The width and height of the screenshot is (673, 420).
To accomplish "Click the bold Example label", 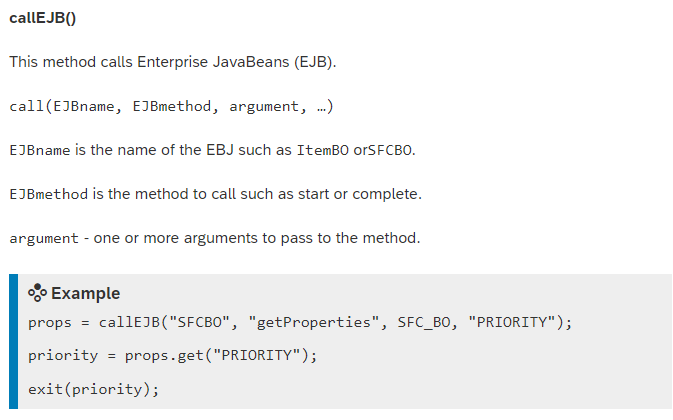I will click(86, 293).
